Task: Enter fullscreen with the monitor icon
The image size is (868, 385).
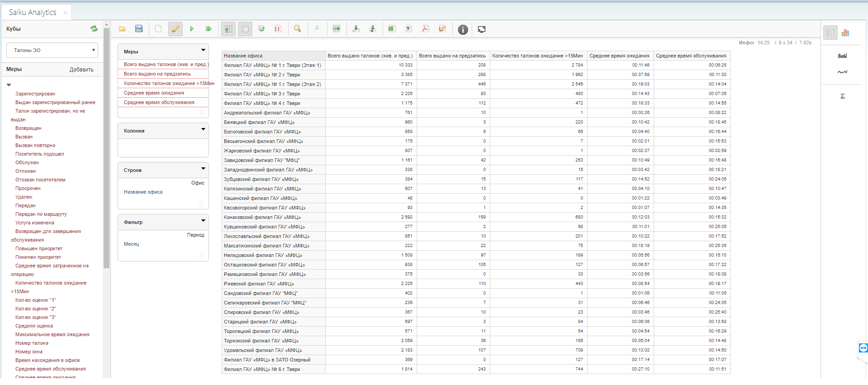Action: tap(482, 29)
